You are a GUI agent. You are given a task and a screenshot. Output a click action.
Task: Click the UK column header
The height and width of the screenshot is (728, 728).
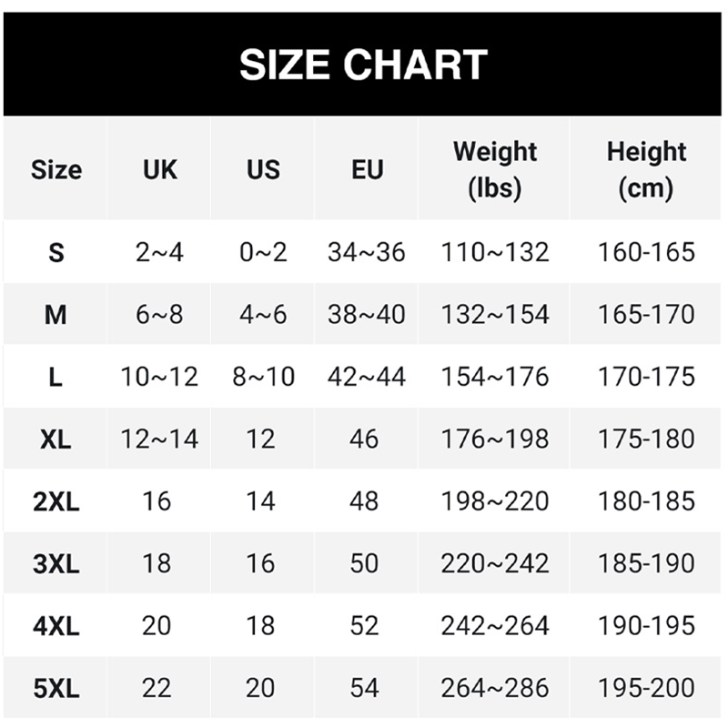[159, 169]
